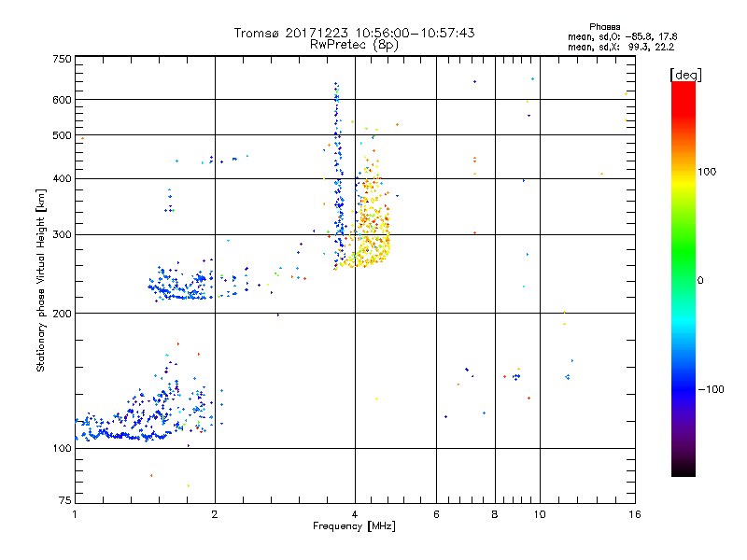Click x-axis tick label 1
The image size is (747, 560).
click(75, 514)
